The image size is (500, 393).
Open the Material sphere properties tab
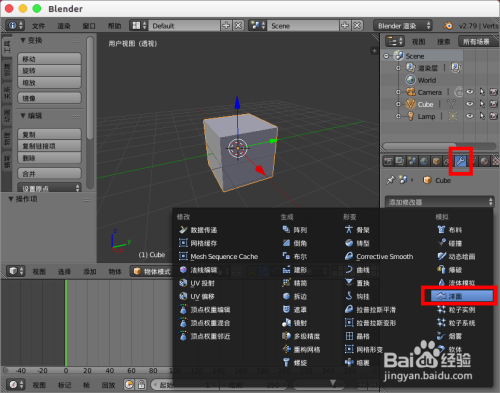[x=485, y=161]
